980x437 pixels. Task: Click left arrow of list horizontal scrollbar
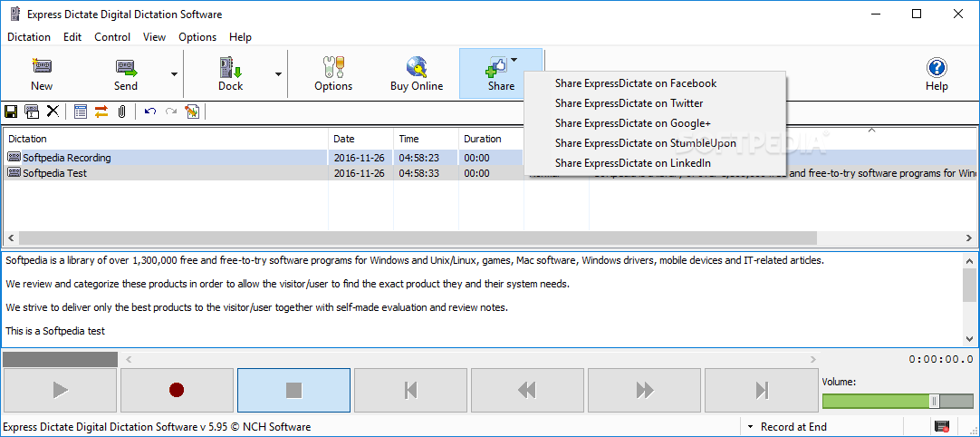[x=11, y=238]
